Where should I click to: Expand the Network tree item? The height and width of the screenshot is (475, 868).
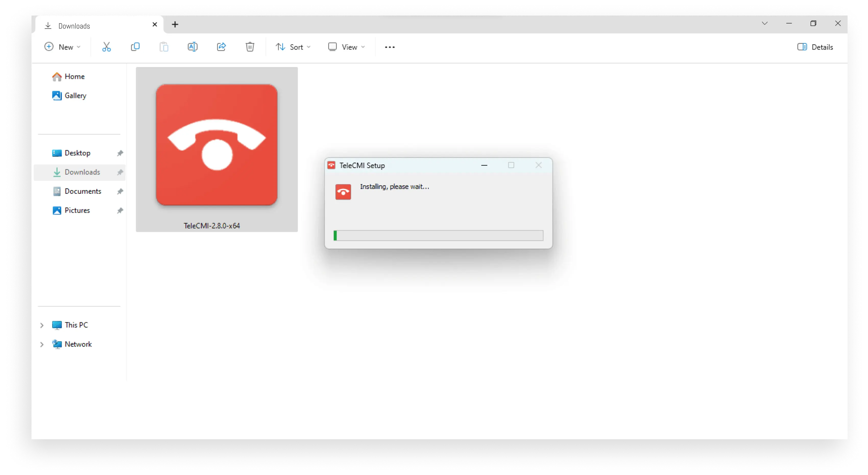42,344
